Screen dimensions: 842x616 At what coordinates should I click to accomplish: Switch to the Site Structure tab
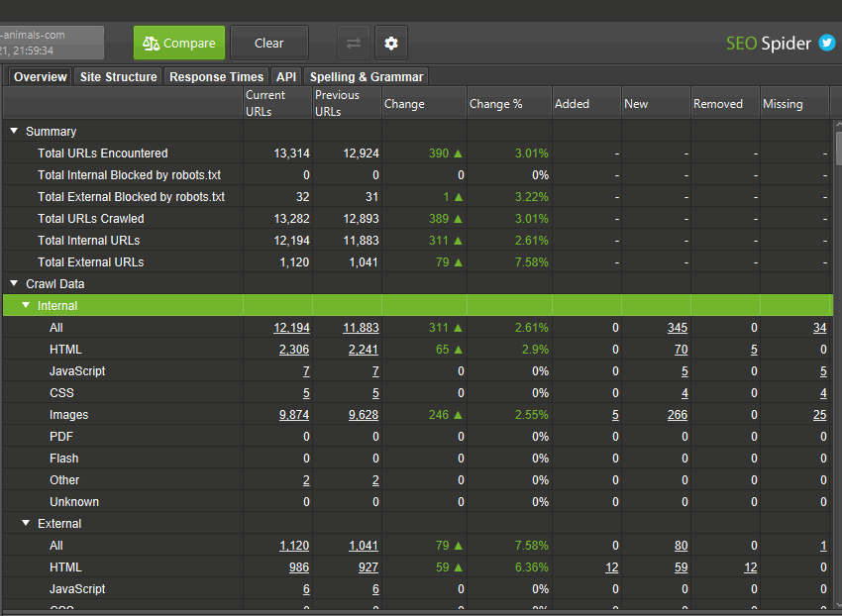(118, 77)
